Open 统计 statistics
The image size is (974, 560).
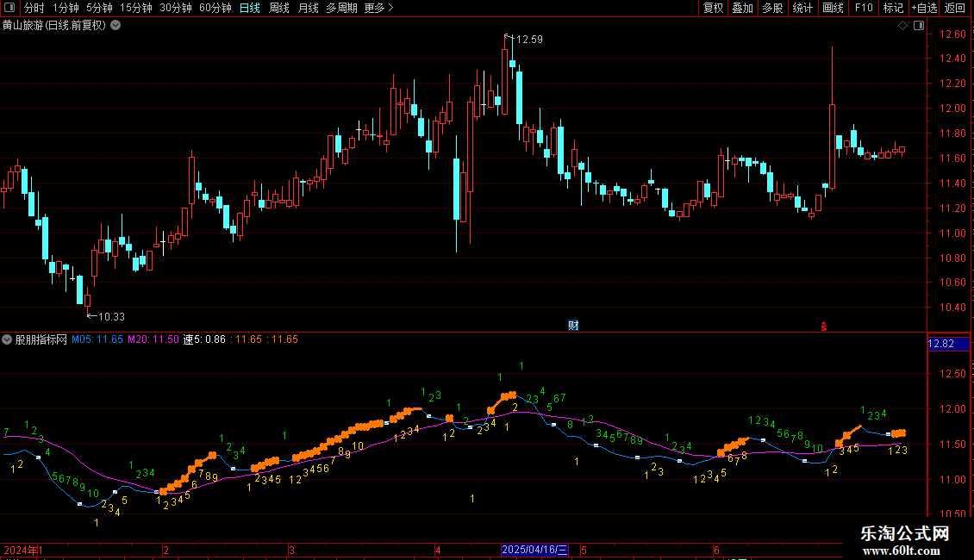pos(802,8)
